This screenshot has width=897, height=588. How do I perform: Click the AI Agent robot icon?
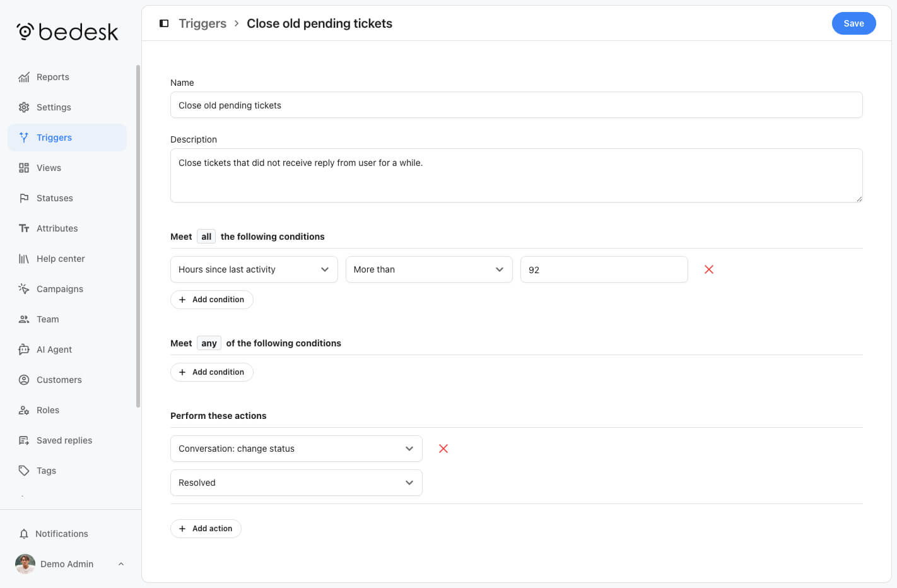tap(24, 350)
